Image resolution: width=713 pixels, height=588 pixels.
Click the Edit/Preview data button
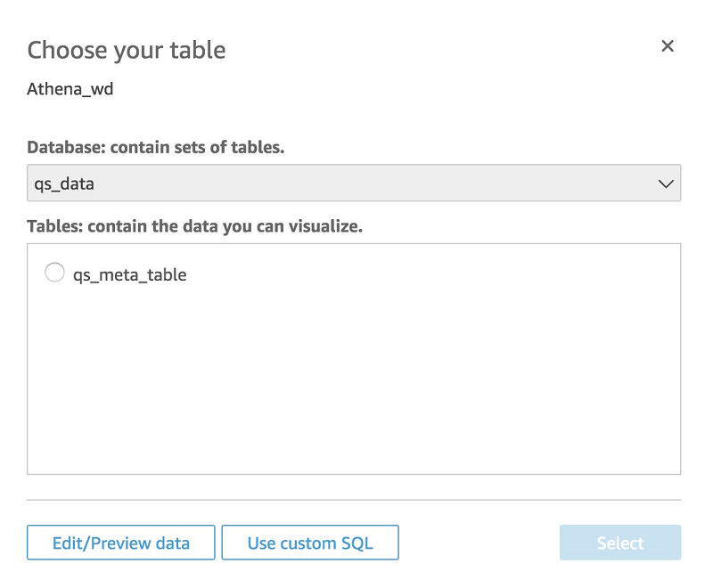(x=120, y=543)
